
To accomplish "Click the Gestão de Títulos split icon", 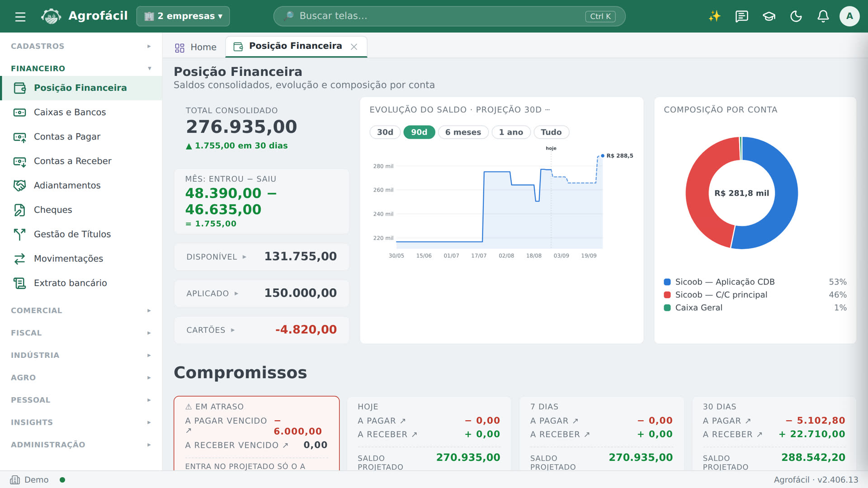I will (x=19, y=234).
